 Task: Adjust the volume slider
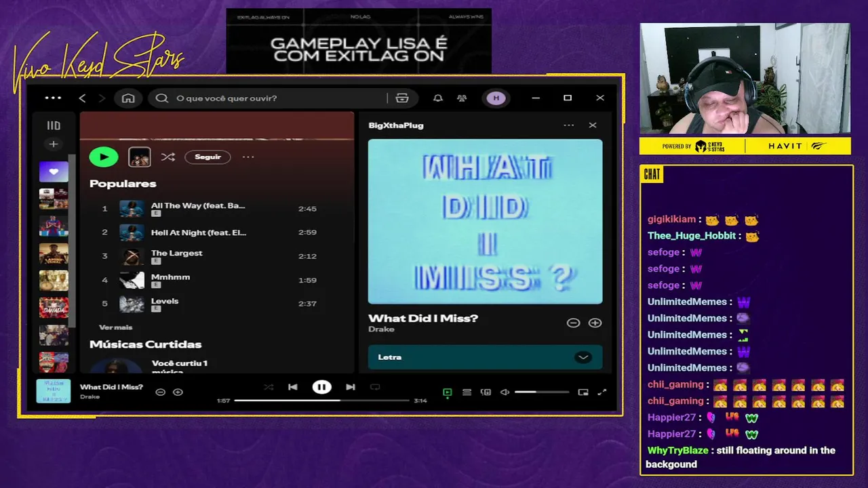[542, 392]
